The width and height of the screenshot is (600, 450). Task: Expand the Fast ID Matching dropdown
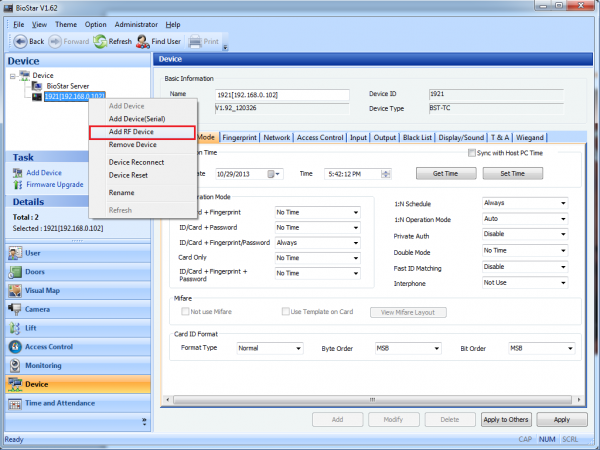pyautogui.click(x=524, y=267)
